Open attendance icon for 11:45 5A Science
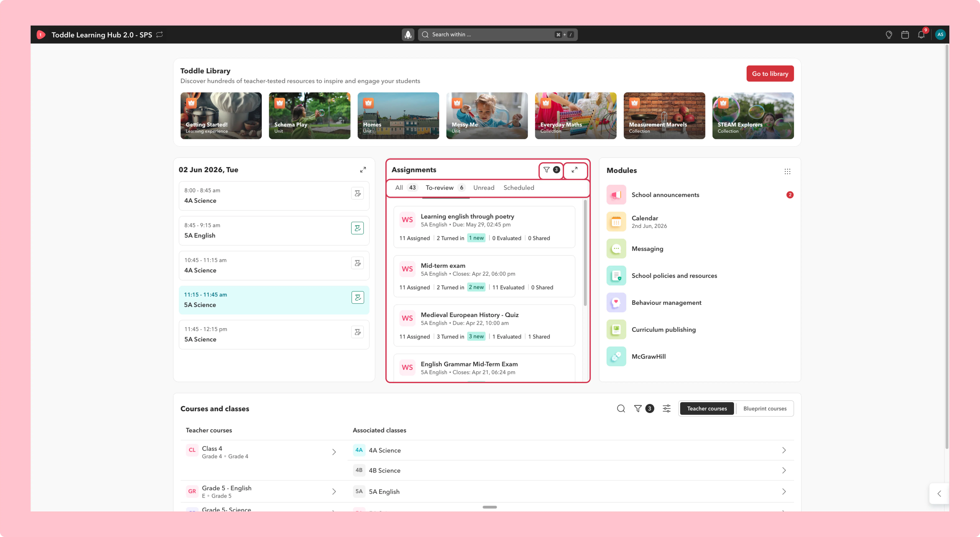 click(357, 332)
